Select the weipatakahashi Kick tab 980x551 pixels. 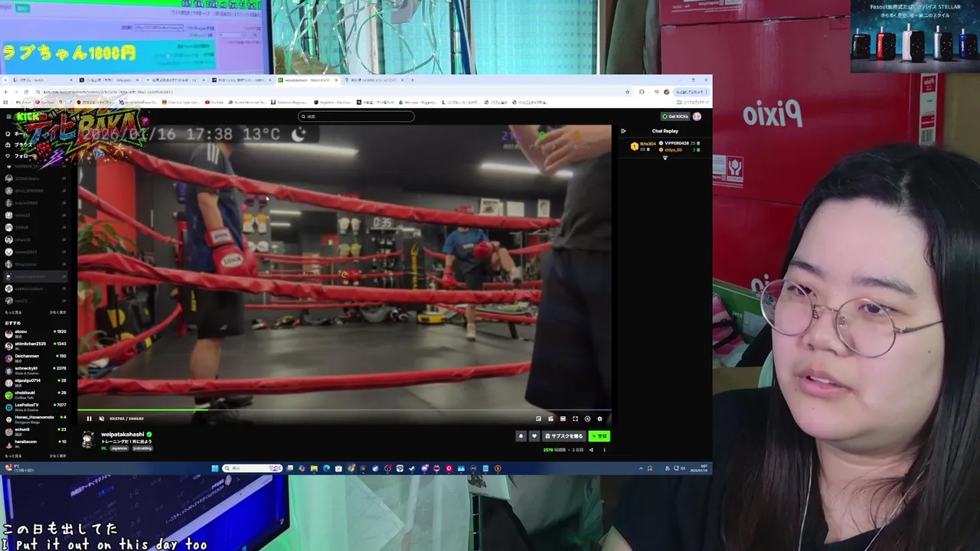point(308,80)
